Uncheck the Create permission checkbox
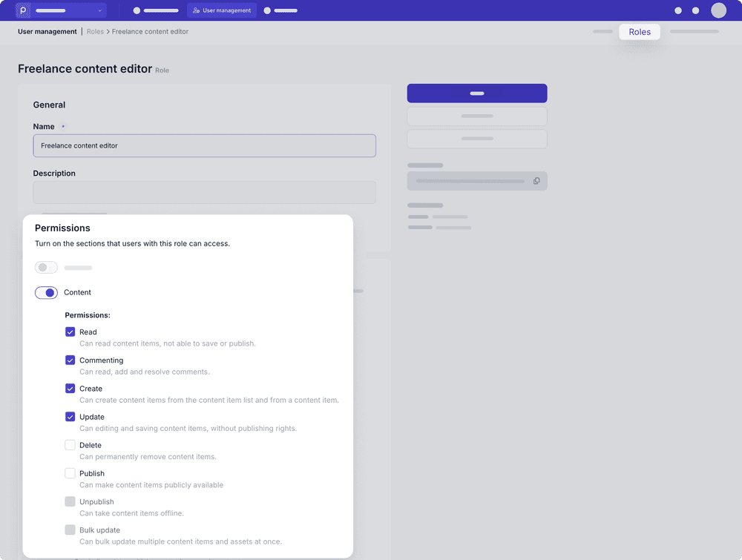This screenshot has width=742, height=560. click(70, 389)
